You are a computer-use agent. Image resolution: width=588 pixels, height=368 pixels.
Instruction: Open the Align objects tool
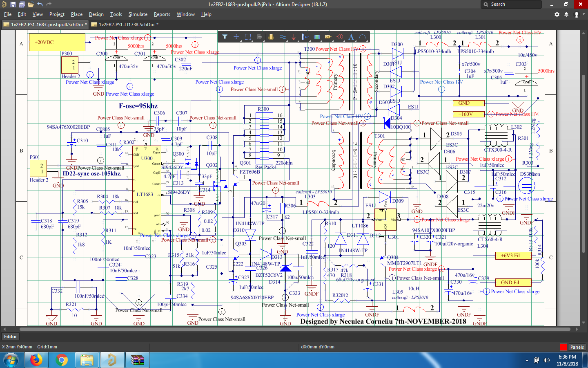pos(259,37)
